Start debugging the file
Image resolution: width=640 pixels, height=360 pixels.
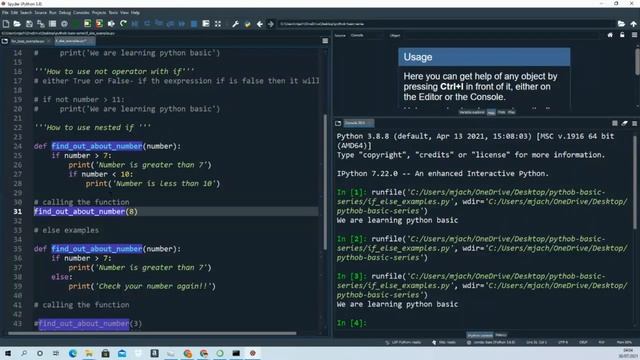(x=135, y=24)
